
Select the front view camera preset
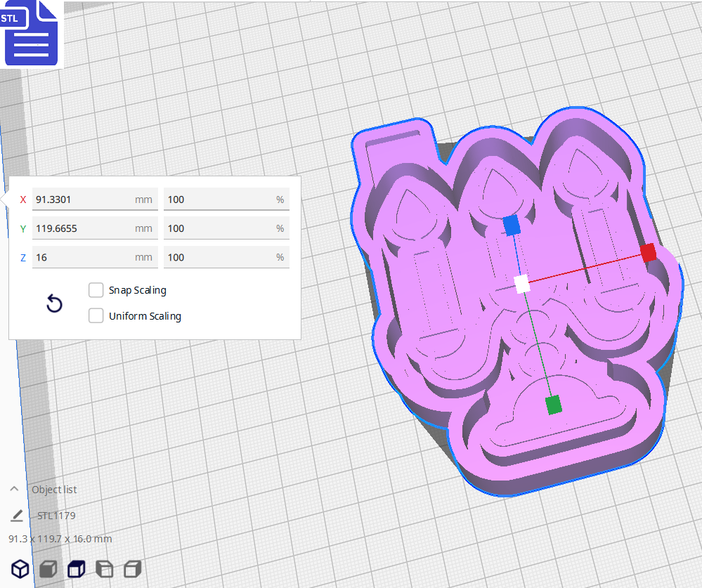point(48,569)
